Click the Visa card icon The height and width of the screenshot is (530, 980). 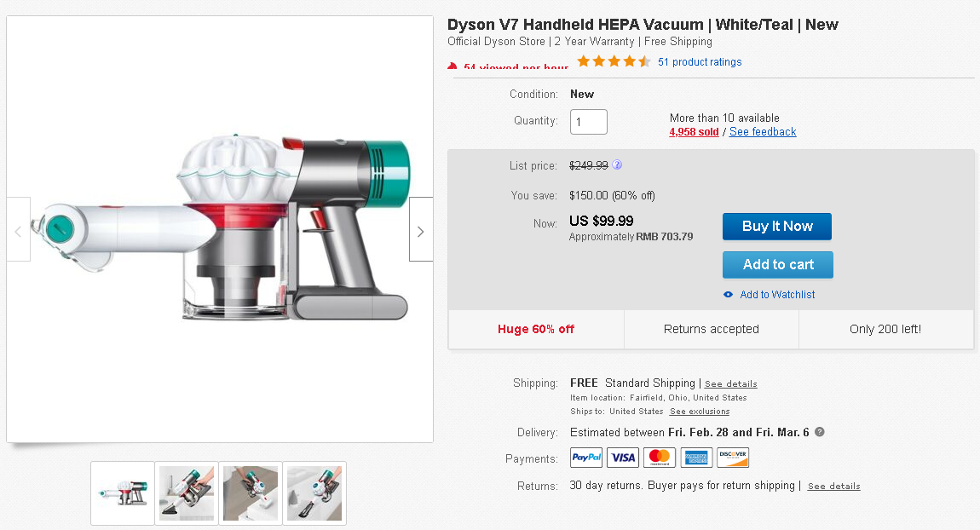[x=623, y=458]
